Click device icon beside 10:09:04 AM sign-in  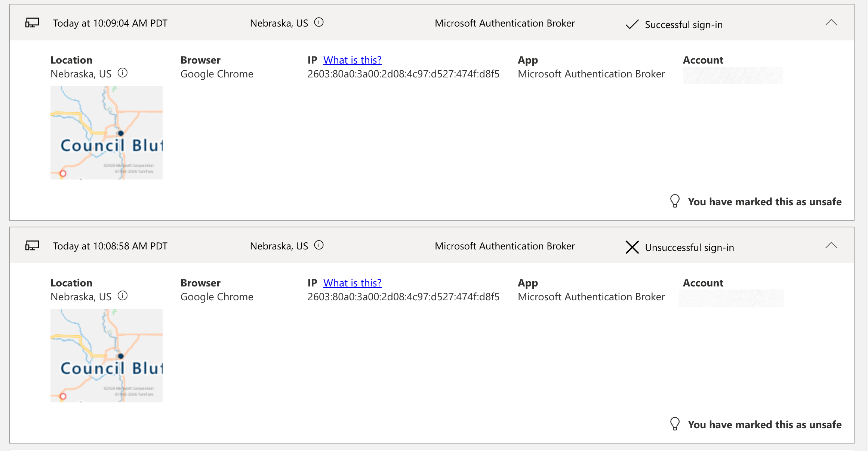(x=32, y=23)
